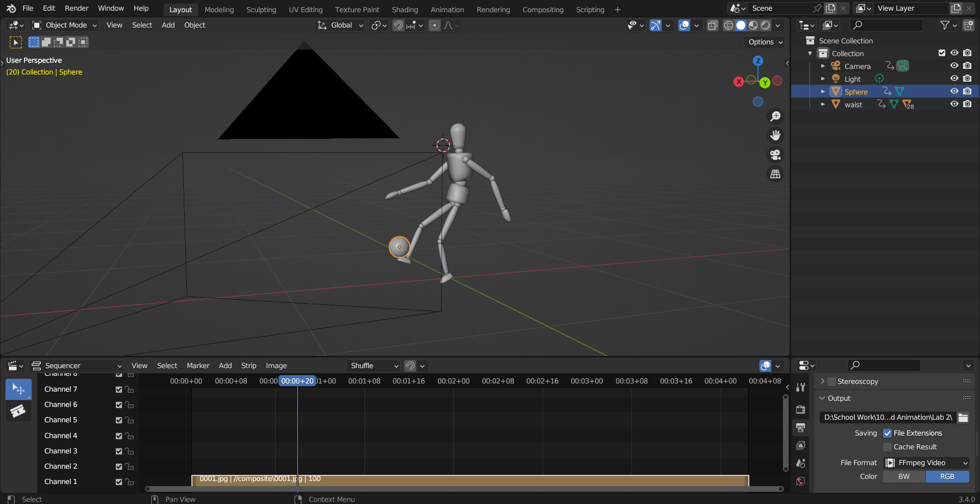
Task: Expand the Sphere item in the outliner
Action: click(x=823, y=91)
